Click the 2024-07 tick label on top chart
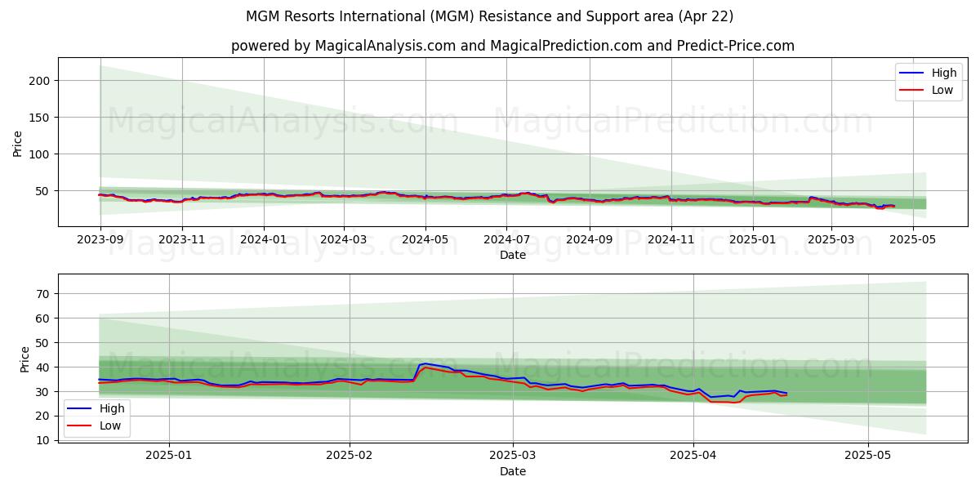The height and width of the screenshot is (490, 980). coord(506,240)
